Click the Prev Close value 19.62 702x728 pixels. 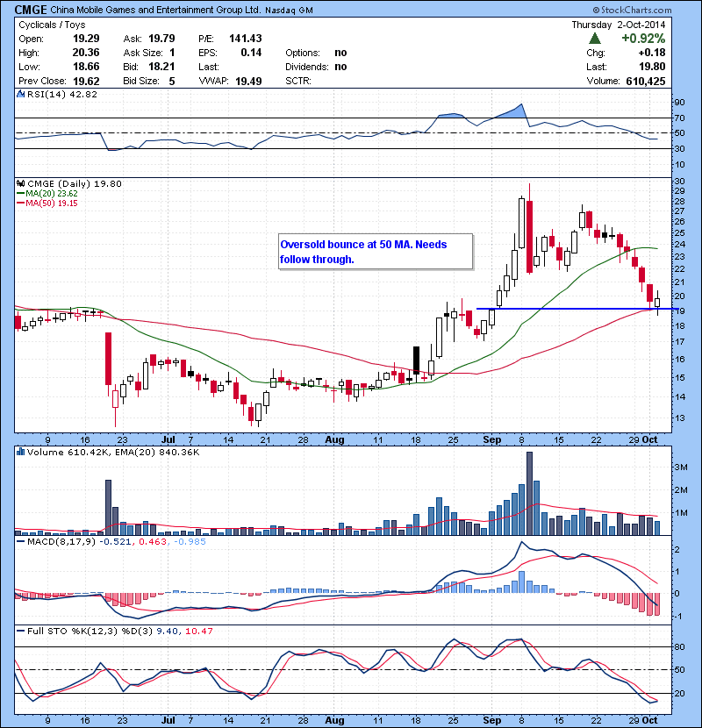(86, 82)
